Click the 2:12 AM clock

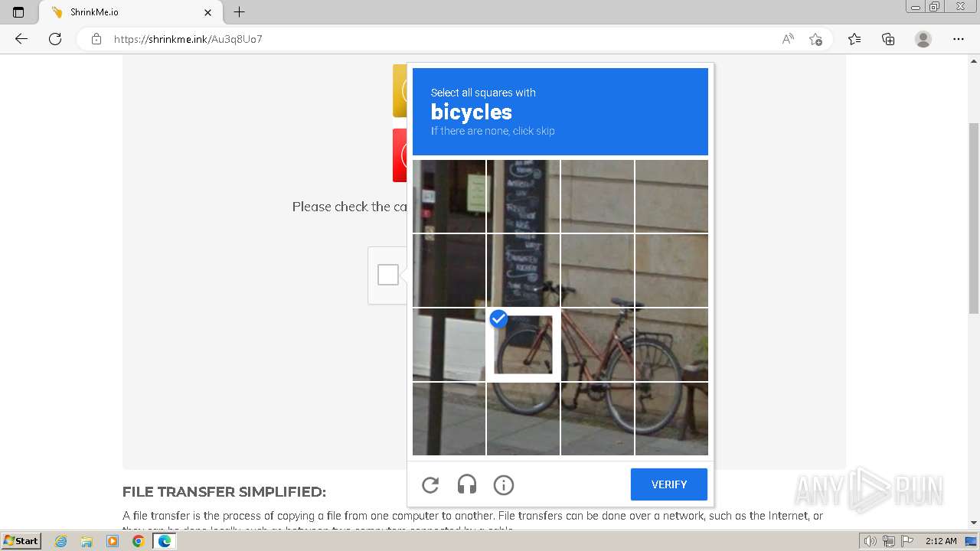point(941,541)
